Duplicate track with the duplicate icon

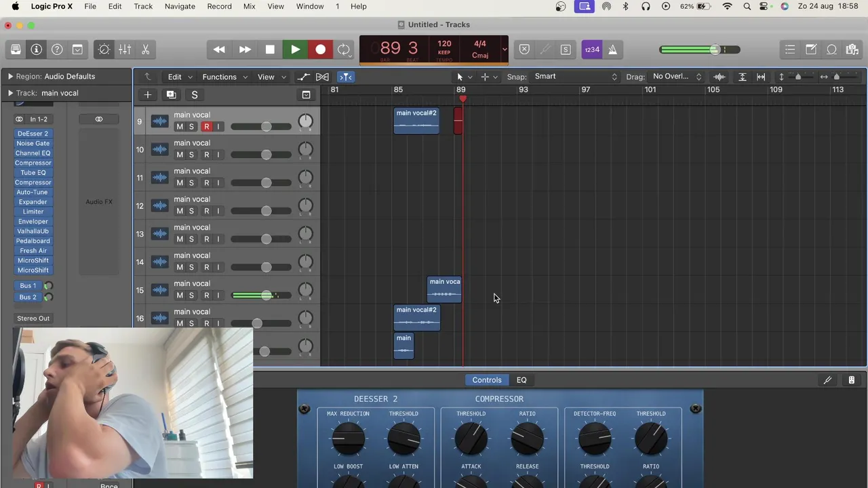171,95
